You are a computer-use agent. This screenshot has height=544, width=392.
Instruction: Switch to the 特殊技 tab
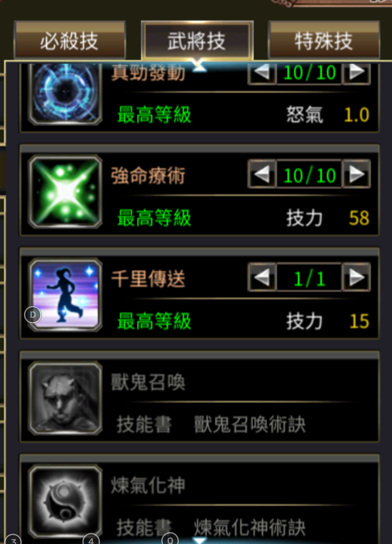(x=324, y=41)
